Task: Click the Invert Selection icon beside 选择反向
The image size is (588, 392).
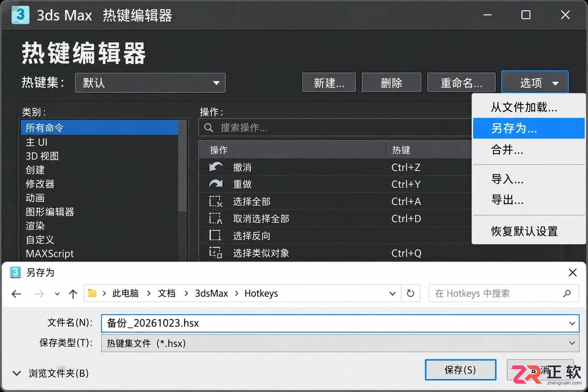Action: click(x=215, y=236)
